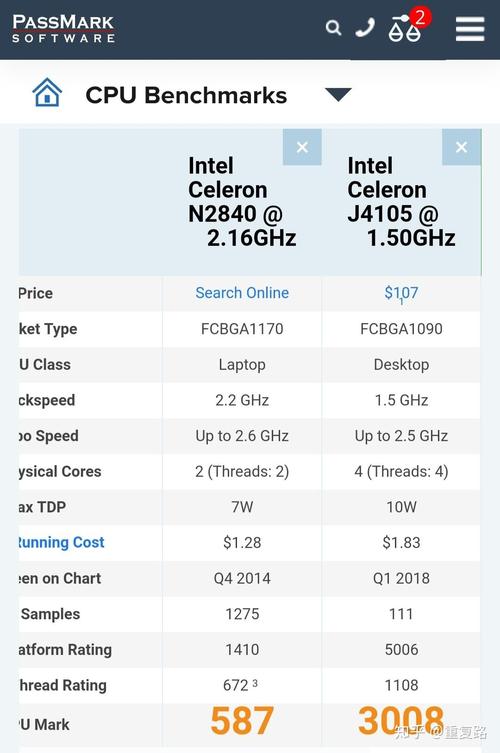Open the CPU Benchmarks title menu
Viewport: 500px width, 753px height.
point(186,95)
